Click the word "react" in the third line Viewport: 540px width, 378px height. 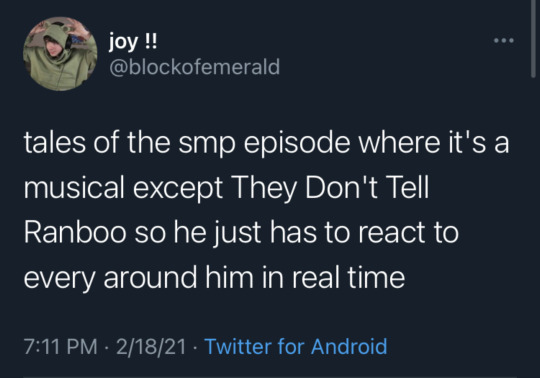click(392, 233)
